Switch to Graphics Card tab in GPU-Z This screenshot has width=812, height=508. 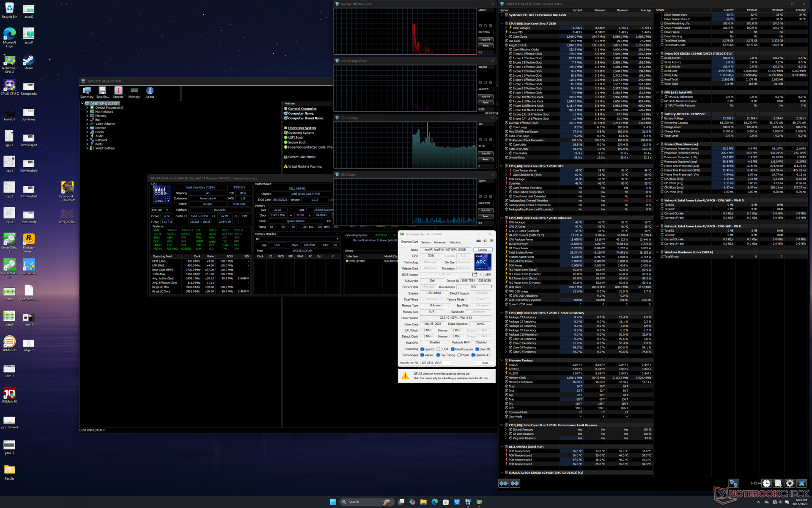(x=409, y=242)
